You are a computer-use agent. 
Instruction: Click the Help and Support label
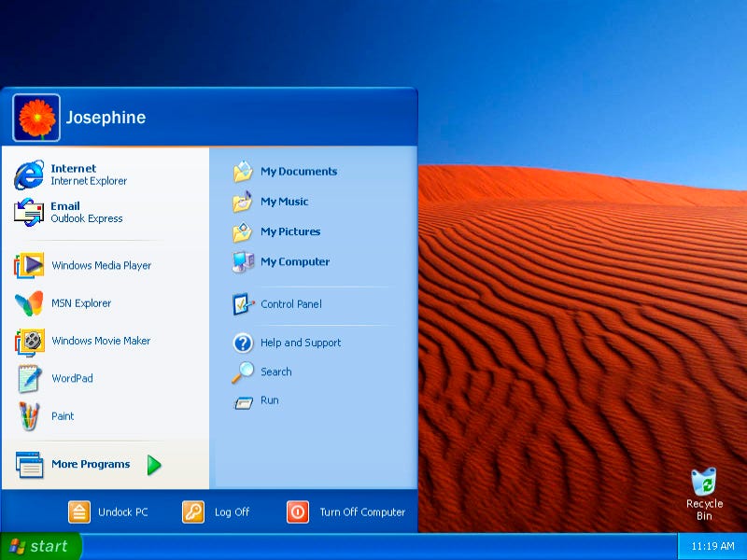301,343
